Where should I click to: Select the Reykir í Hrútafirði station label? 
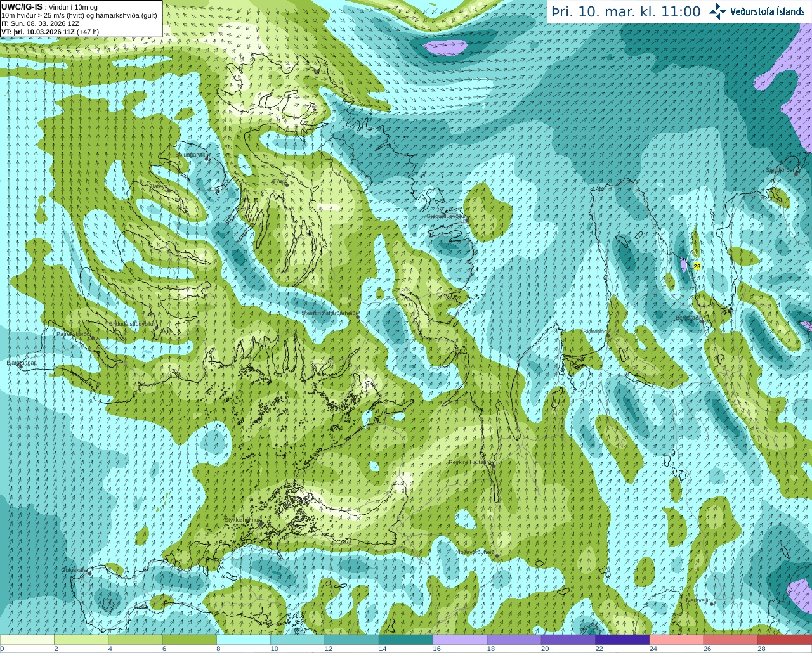(x=470, y=462)
